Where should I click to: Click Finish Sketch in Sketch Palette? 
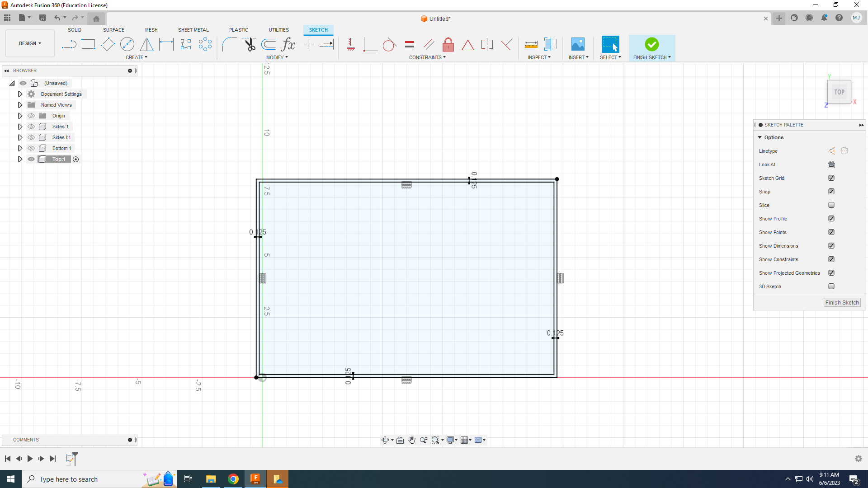(841, 303)
